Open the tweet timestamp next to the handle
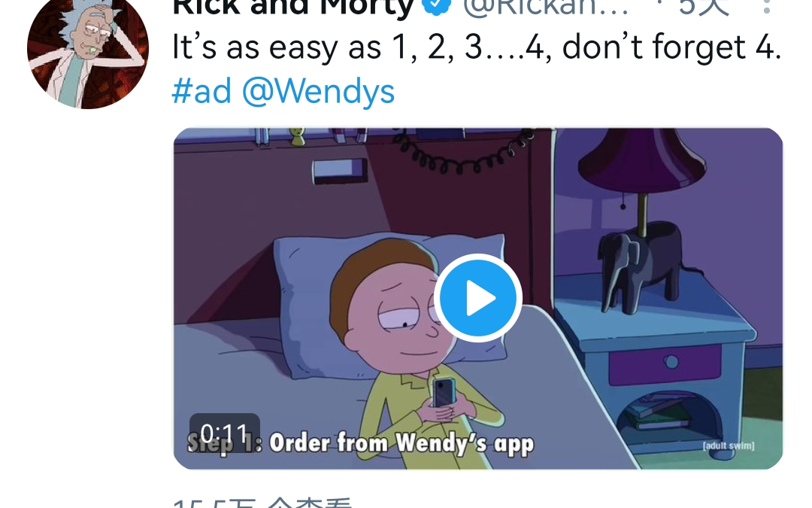The image size is (812, 508). point(704,6)
